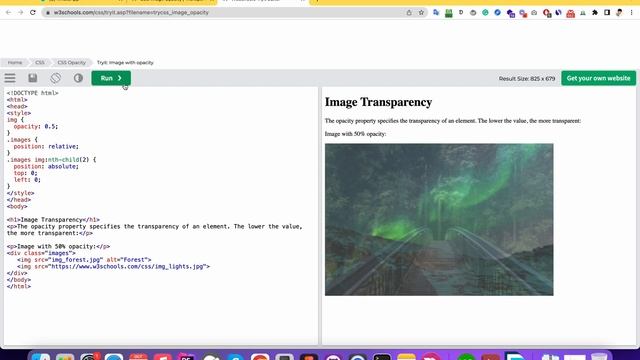Screen dimensions: 640x360
Task: Go forward one page in the browser
Action: pos(20,13)
